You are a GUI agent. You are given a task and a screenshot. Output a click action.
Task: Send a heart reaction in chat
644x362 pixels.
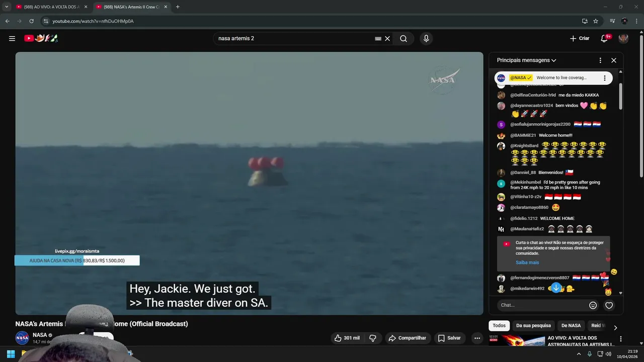(x=609, y=305)
